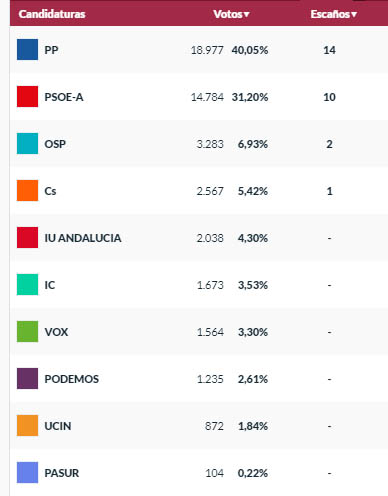
Task: Sort by Votos column arrow
Action: 246,14
